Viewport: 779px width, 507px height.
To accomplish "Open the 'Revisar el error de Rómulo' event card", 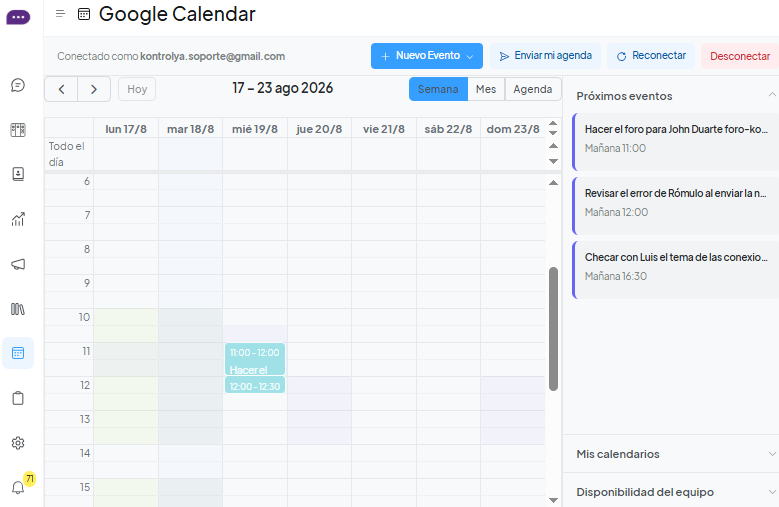I will (676, 206).
